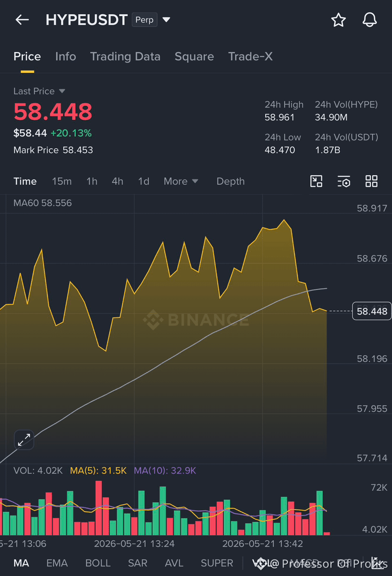Open the Square tab
This screenshot has width=392, height=576.
click(x=194, y=56)
